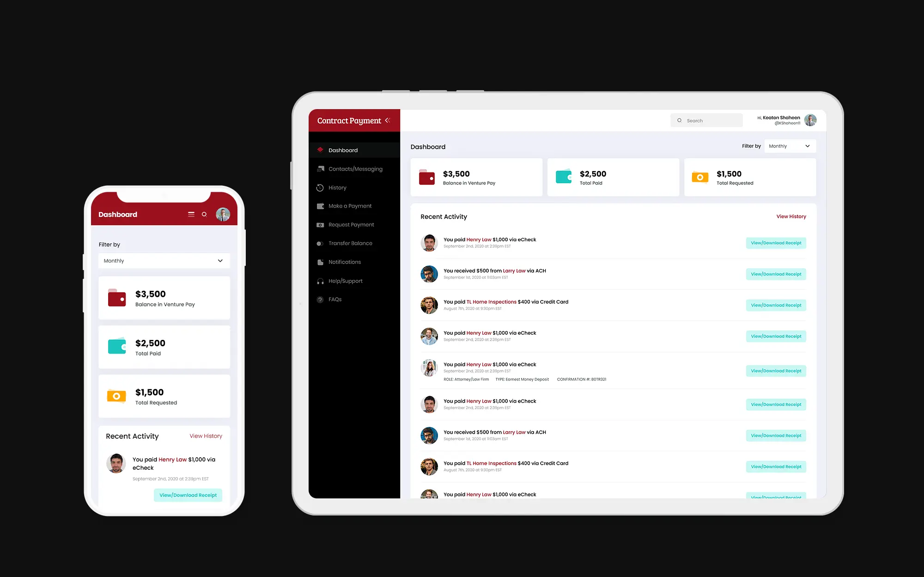Open Request Payment section
The width and height of the screenshot is (924, 577).
click(351, 224)
